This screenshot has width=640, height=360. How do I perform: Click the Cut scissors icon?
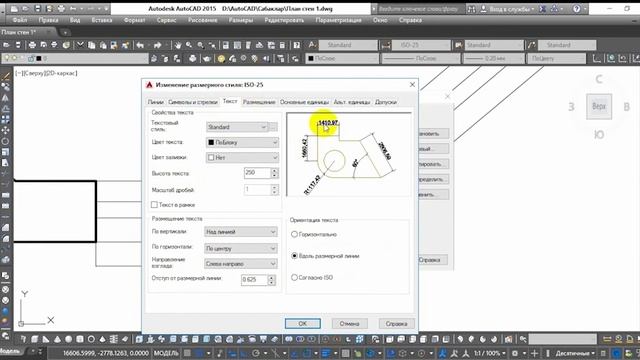coord(80,45)
